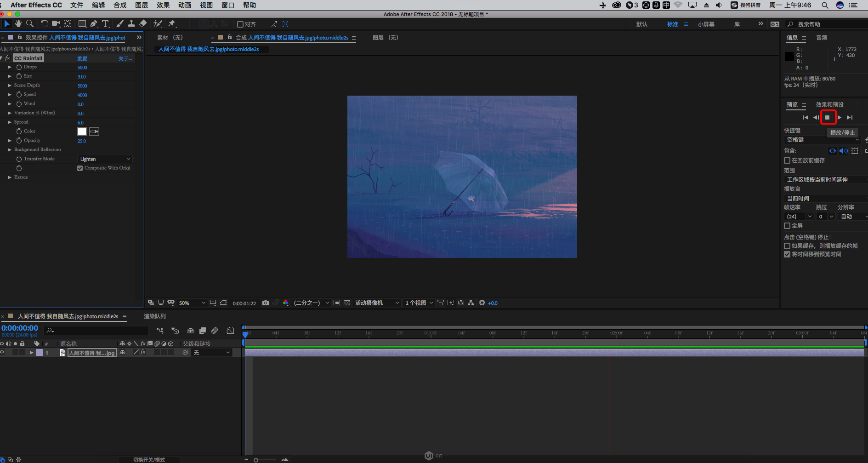This screenshot has height=463, width=868.
Task: Jump to first frame in preview
Action: click(x=806, y=118)
